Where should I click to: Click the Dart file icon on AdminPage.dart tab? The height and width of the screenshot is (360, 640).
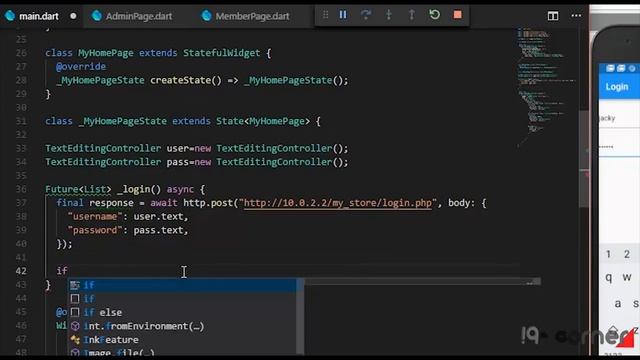(97, 16)
